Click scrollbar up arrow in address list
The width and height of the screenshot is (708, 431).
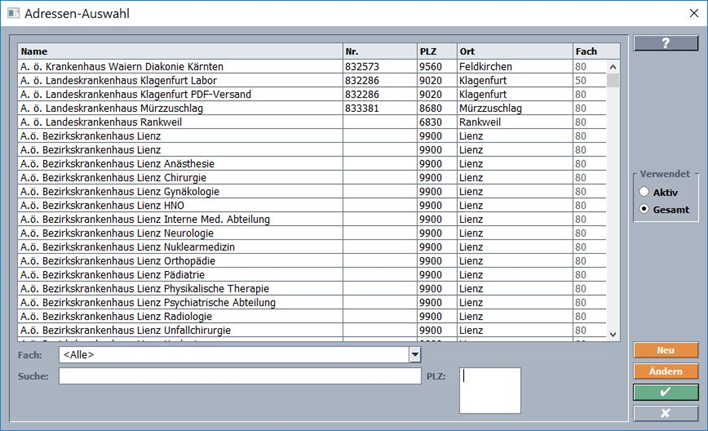tap(613, 67)
